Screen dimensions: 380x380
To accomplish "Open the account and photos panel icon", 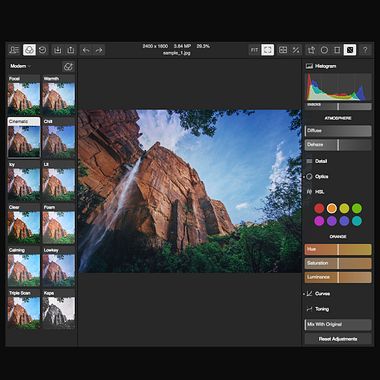I will [14, 50].
